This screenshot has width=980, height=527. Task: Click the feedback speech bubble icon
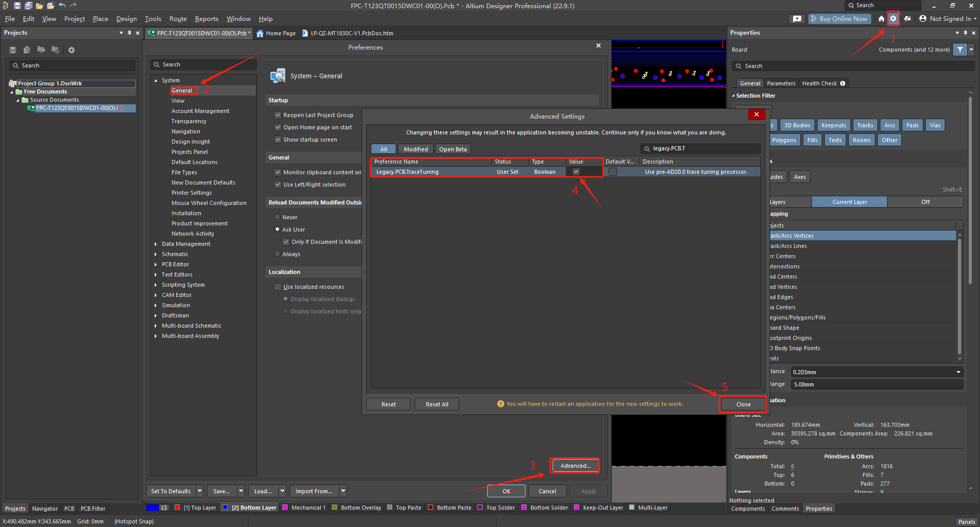(x=797, y=18)
